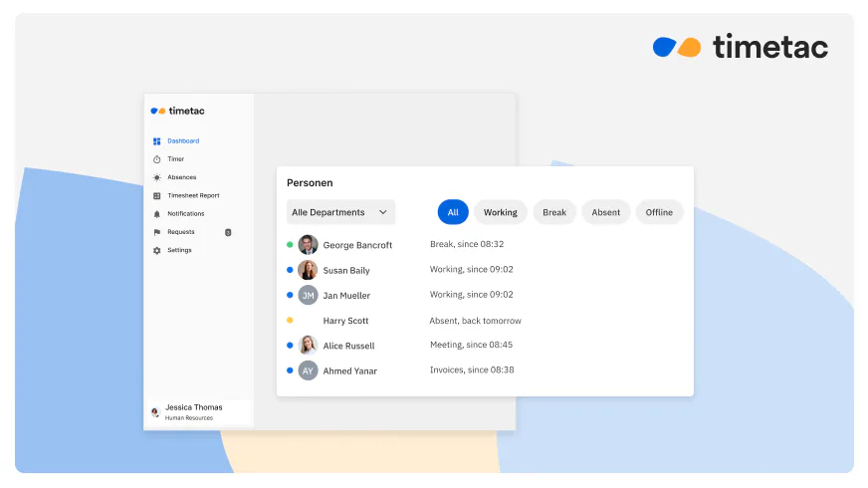Filter persons by Offline status
Image resolution: width=868 pixels, height=488 pixels.
(x=659, y=212)
